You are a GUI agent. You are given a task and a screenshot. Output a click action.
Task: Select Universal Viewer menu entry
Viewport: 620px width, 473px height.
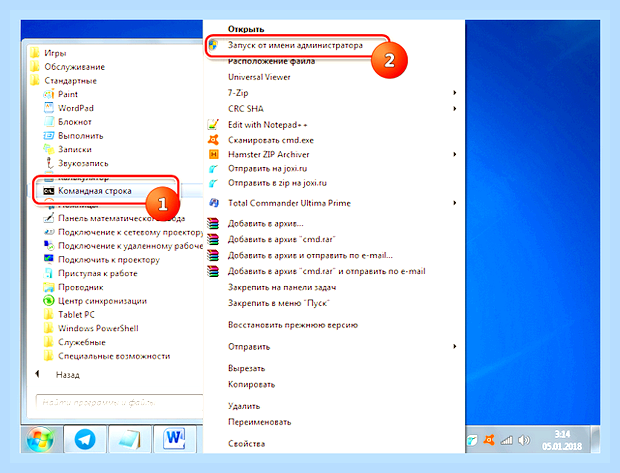[259, 77]
